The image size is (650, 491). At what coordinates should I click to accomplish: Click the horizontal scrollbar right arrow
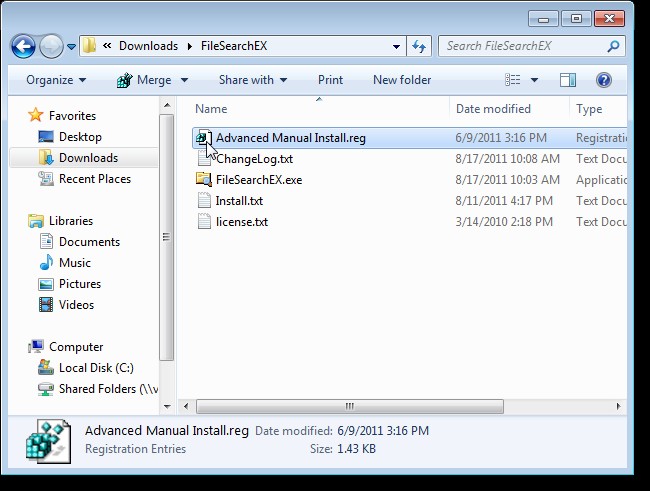click(x=618, y=406)
